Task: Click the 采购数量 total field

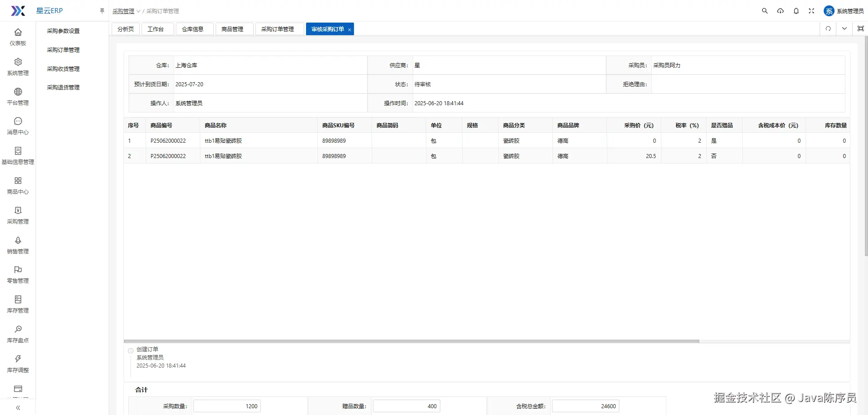Action: tap(227, 406)
